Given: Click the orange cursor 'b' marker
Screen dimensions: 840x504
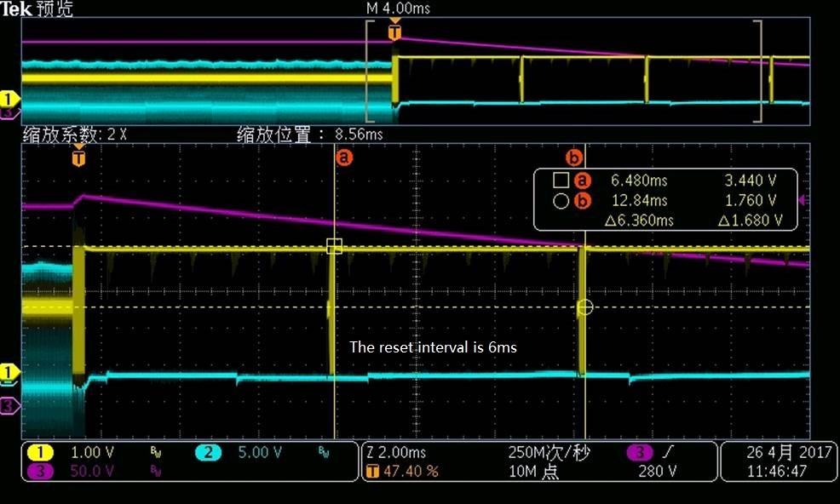Looking at the screenshot, I should [x=573, y=157].
